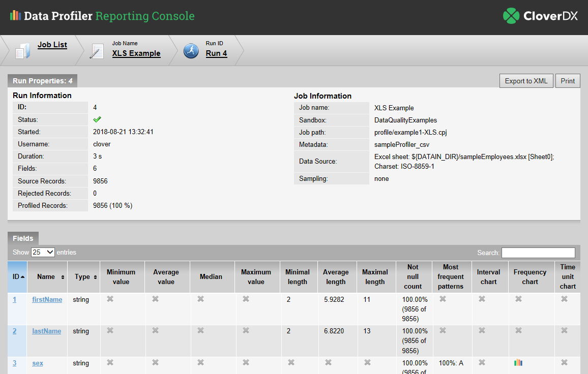
Task: Open the Show entries count dropdown
Action: (x=43, y=252)
